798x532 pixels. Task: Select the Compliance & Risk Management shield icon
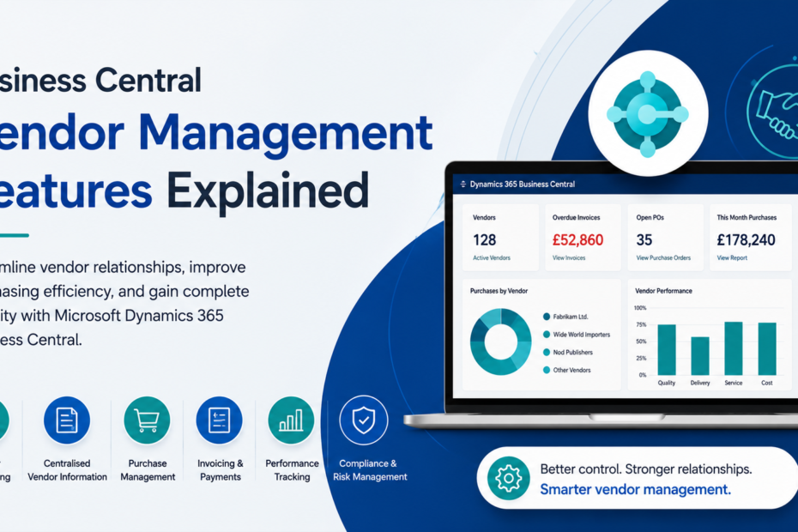pyautogui.click(x=363, y=420)
